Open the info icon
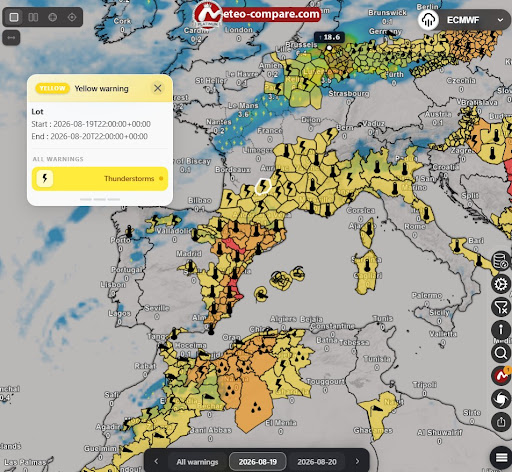This screenshot has height=472, width=512. [x=501, y=330]
